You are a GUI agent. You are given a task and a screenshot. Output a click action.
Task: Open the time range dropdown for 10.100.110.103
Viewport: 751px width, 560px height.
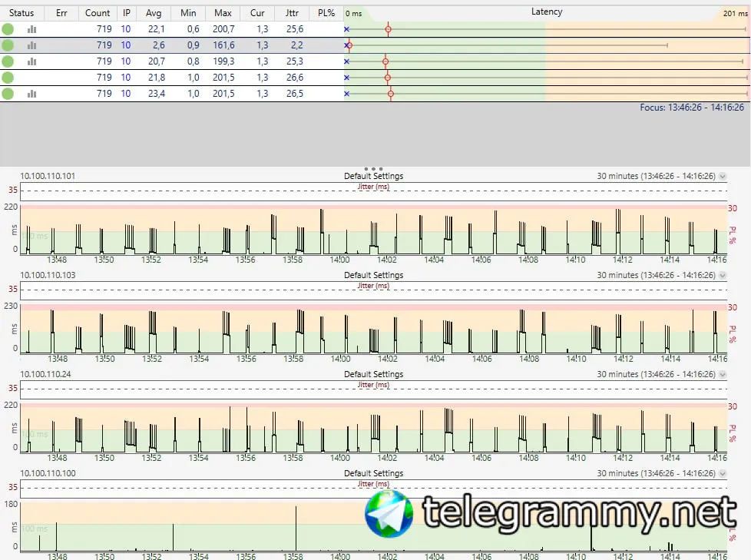[723, 276]
